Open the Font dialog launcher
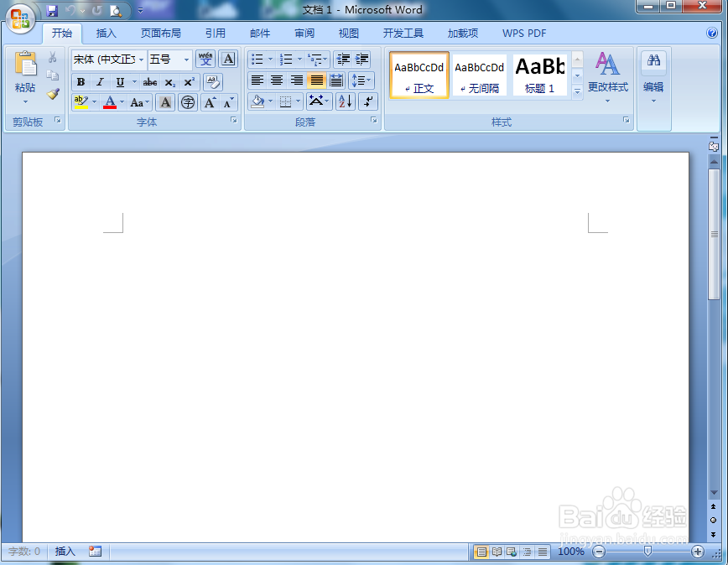Screen dimensions: 728x565 234,121
